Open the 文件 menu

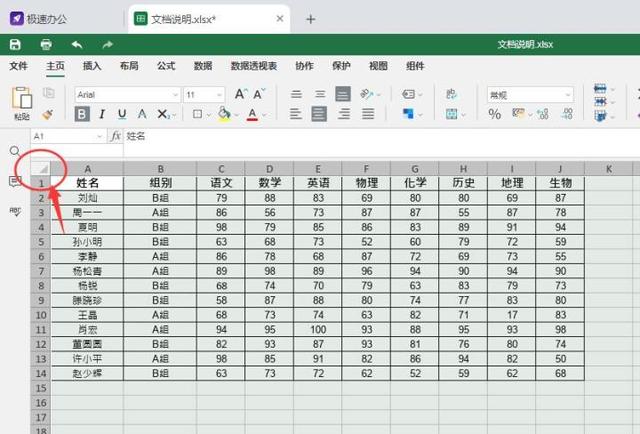19,66
